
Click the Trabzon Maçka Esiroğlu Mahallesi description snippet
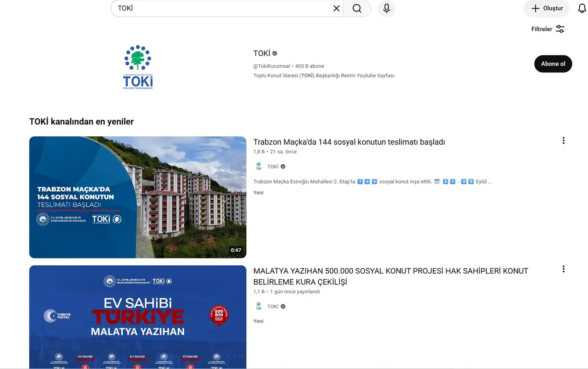[373, 182]
